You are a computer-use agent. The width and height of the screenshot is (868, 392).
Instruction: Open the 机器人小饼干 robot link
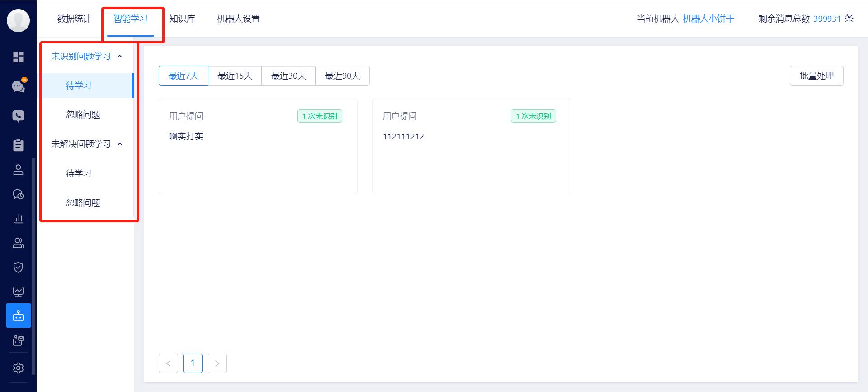[708, 19]
